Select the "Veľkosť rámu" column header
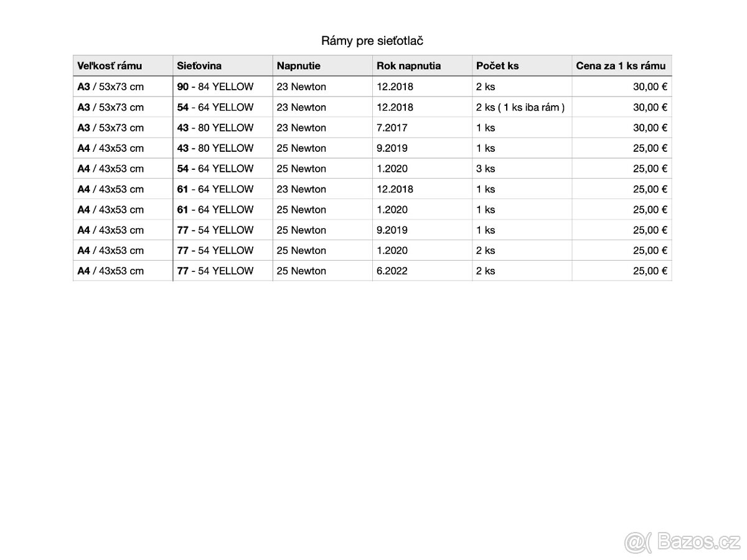The height and width of the screenshot is (560, 747). click(x=110, y=66)
